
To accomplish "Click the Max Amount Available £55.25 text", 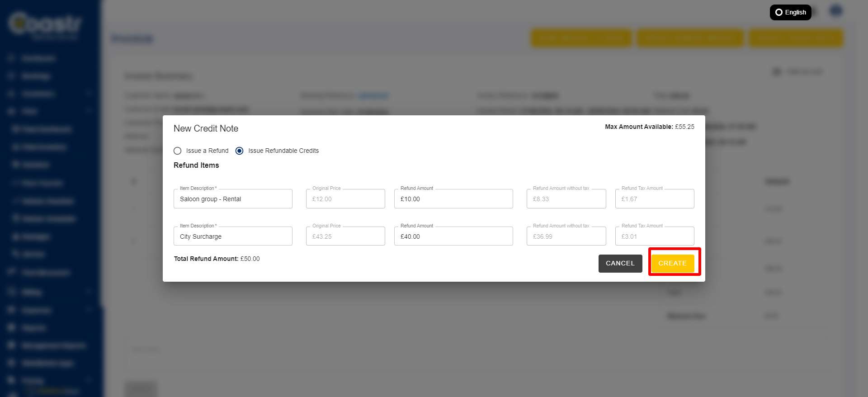I will point(650,127).
